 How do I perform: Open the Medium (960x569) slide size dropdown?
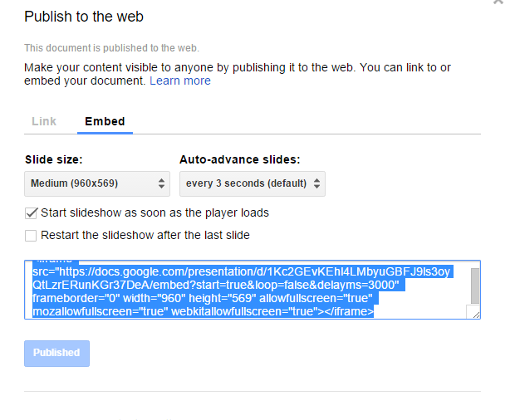point(97,183)
